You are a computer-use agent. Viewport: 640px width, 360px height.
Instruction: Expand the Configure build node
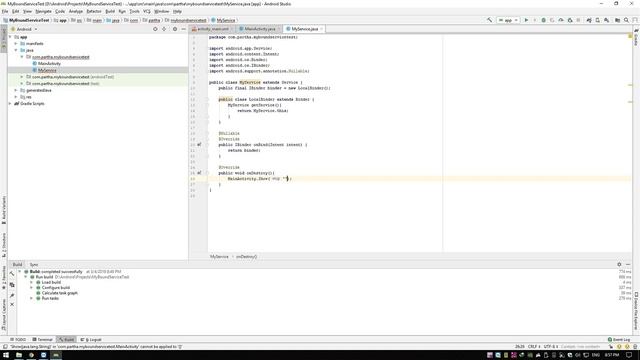pos(31,287)
